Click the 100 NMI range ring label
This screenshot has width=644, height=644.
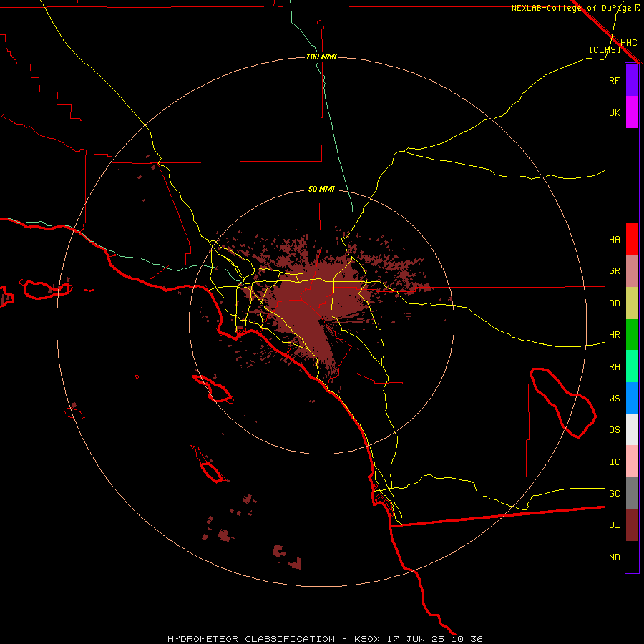pyautogui.click(x=321, y=57)
